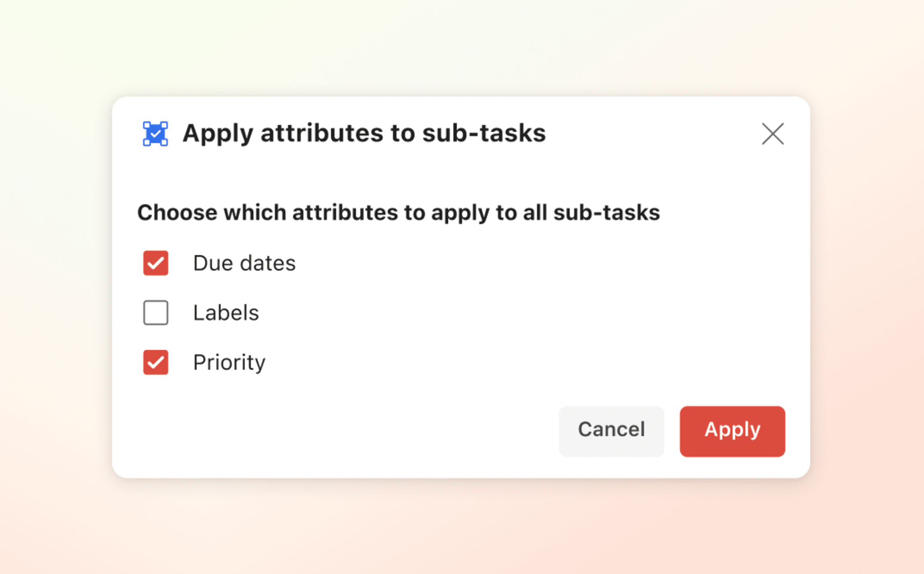Viewport: 924px width, 574px height.
Task: Click the X in the top right corner
Action: tap(772, 134)
